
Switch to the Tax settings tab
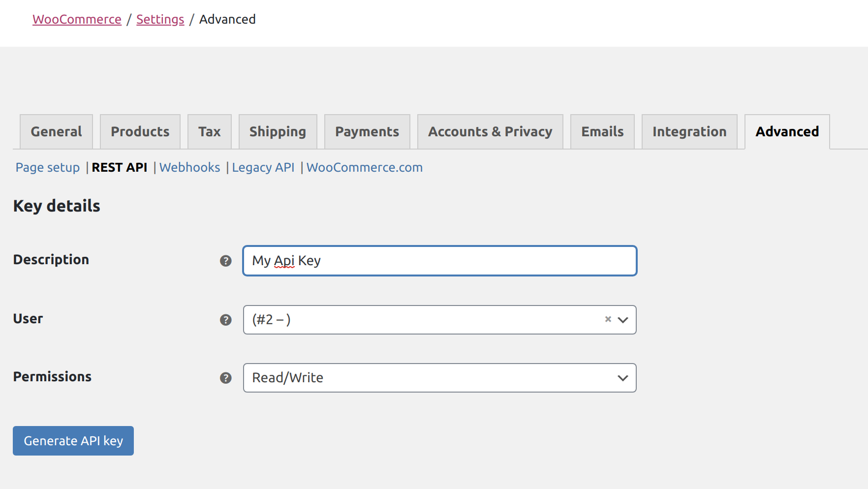coord(210,132)
